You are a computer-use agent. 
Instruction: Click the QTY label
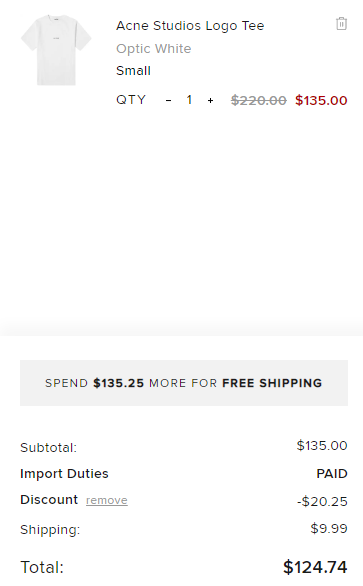131,100
